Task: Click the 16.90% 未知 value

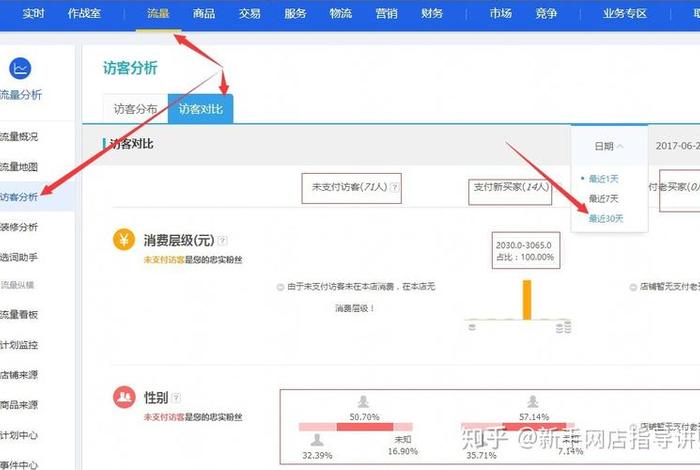Action: point(403,451)
